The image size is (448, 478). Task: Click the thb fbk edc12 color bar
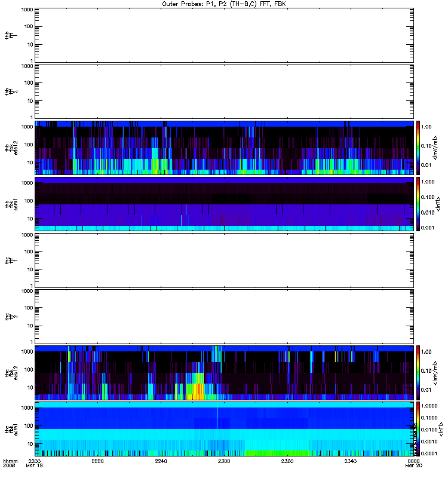click(418, 148)
